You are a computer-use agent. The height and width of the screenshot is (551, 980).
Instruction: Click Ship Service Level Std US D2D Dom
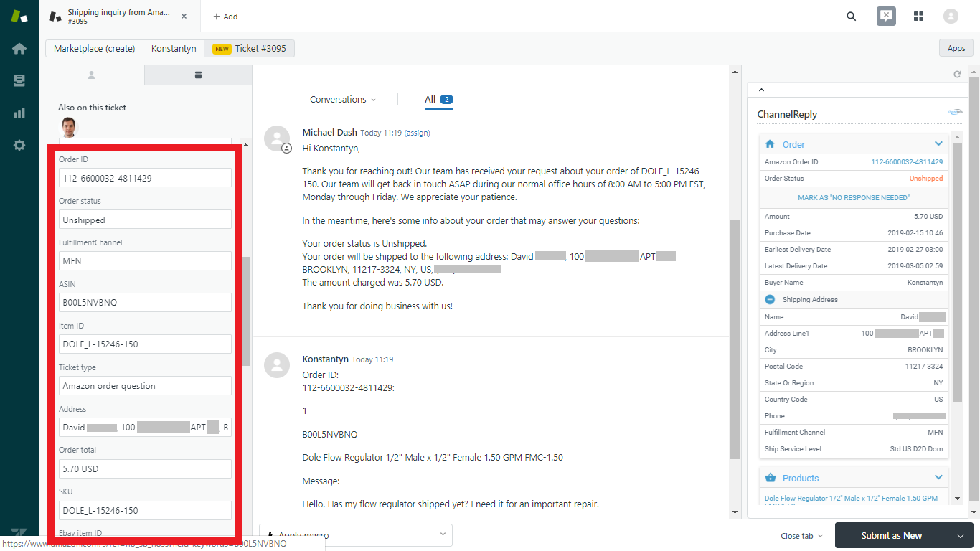click(x=917, y=449)
